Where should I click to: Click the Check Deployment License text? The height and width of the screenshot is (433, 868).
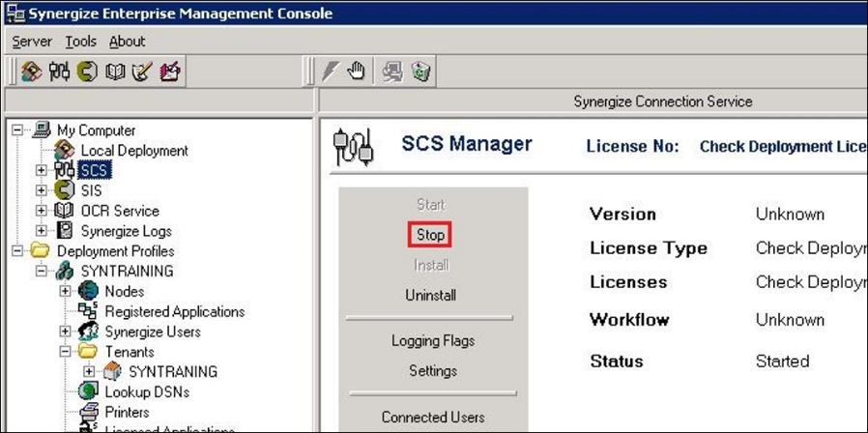783,147
